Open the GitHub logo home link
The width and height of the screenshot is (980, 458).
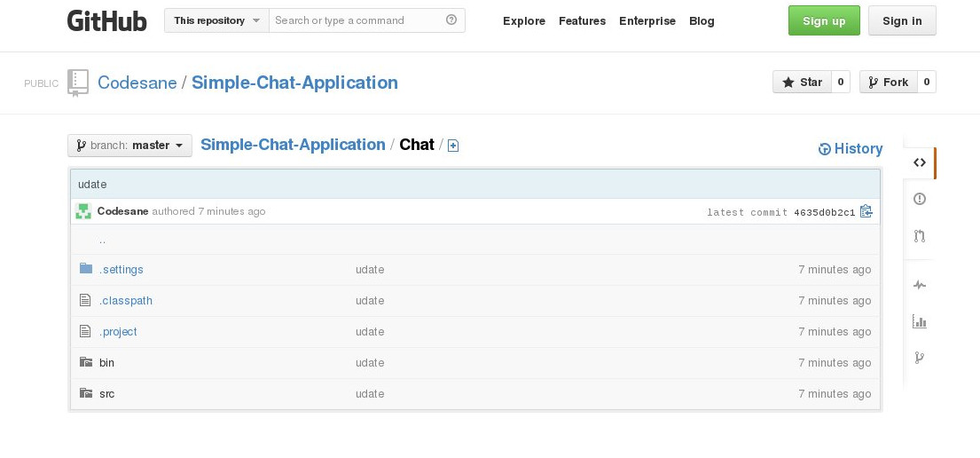pos(107,20)
